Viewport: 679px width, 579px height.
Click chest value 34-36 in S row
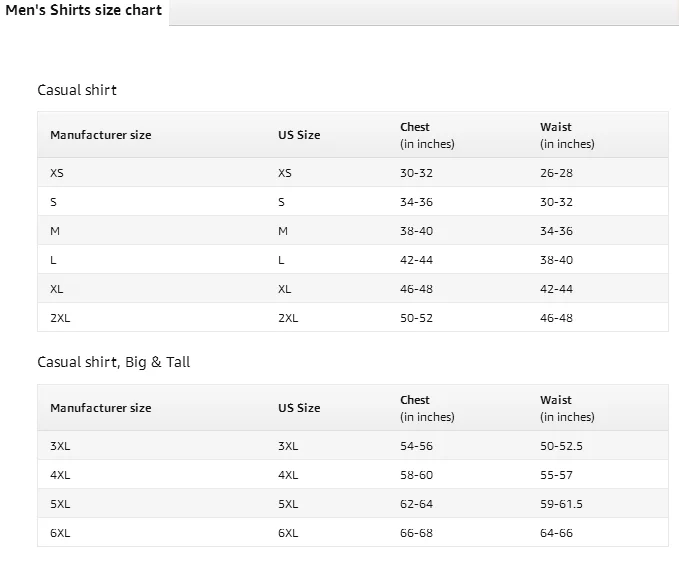[416, 202]
